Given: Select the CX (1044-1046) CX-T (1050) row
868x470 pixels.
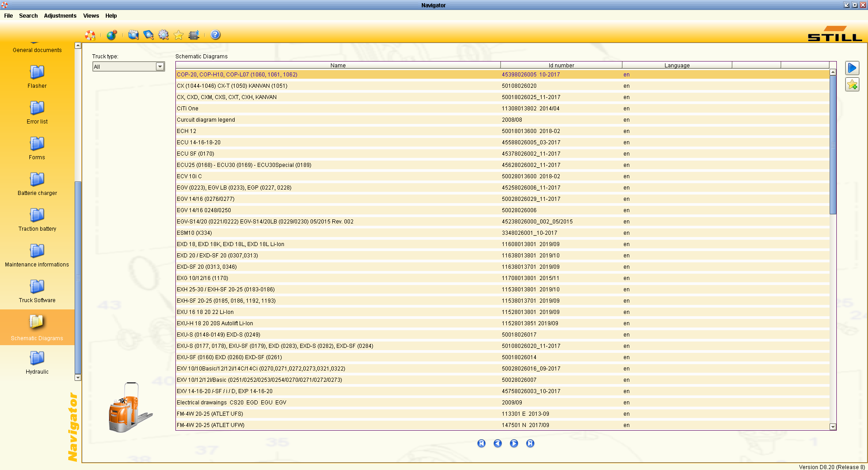Looking at the screenshot, I should pos(503,86).
